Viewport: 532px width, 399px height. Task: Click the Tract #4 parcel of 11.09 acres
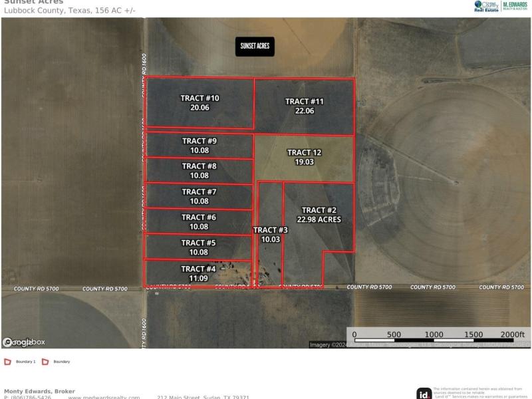click(x=198, y=273)
